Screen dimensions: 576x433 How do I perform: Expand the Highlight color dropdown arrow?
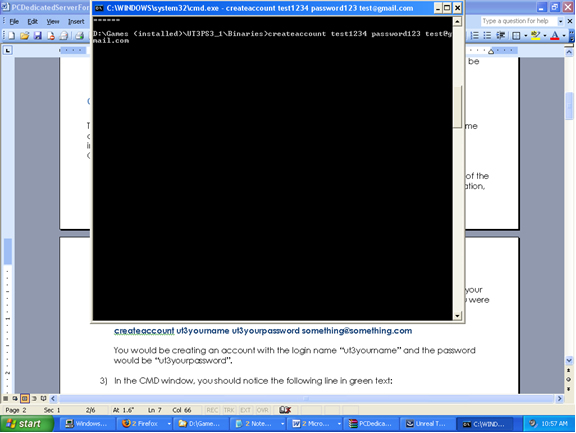tap(544, 36)
